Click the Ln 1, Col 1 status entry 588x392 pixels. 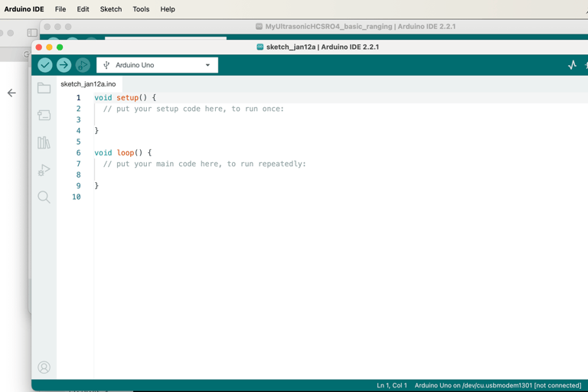click(391, 385)
